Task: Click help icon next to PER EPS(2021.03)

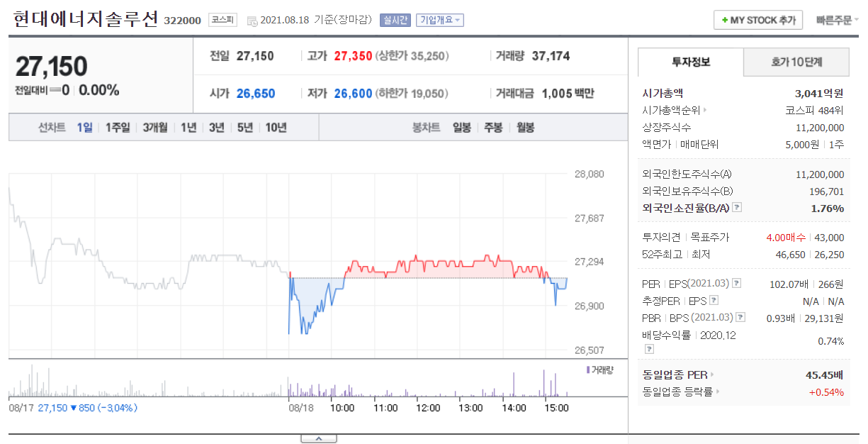Action: 737,284
